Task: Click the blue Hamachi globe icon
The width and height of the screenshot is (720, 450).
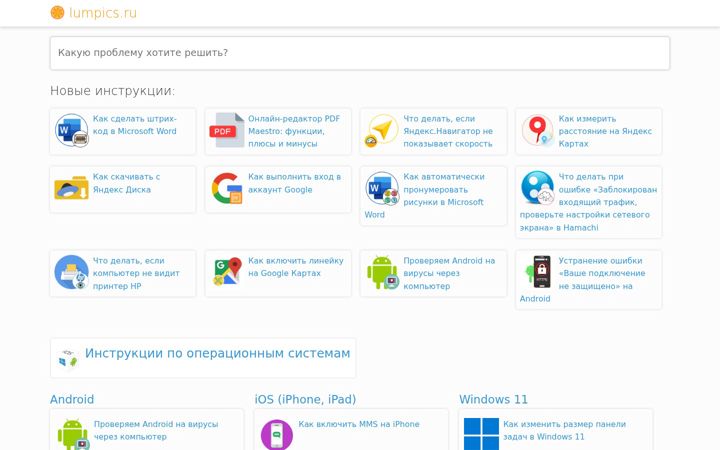Action: (x=537, y=188)
